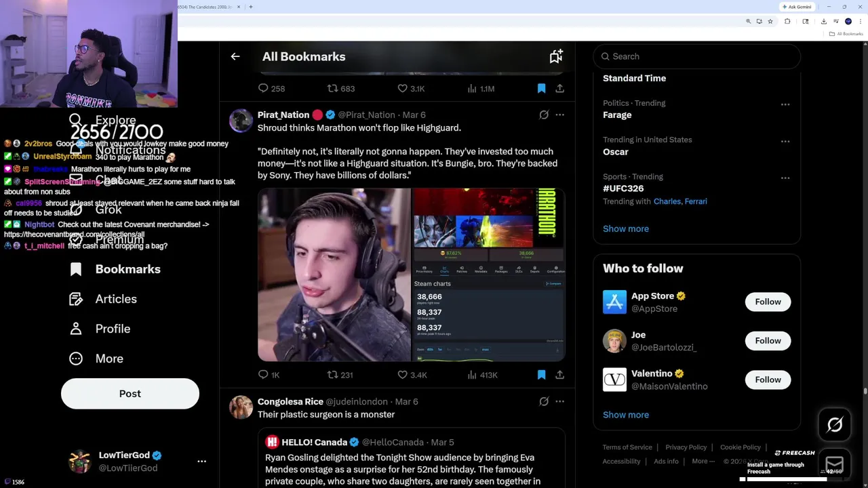Open Valentino profile logo
Screen dimensions: 868x488
[x=614, y=380]
